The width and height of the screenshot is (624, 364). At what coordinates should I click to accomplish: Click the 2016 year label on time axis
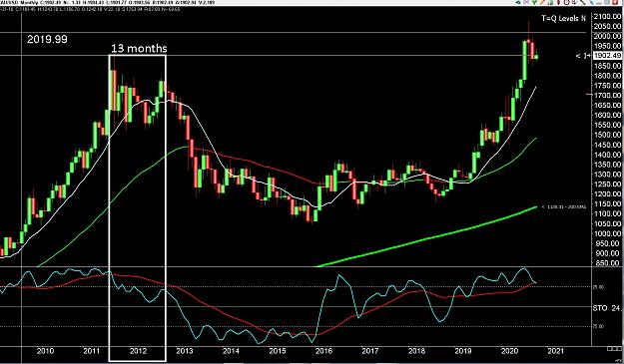point(323,351)
